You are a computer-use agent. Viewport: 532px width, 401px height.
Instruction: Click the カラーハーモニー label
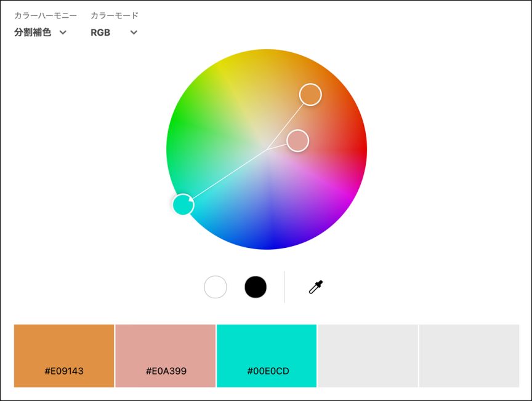46,15
